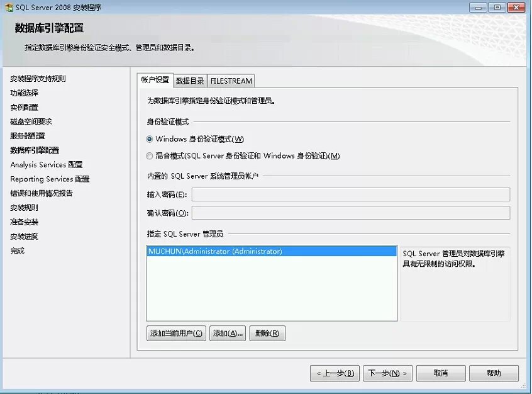
Task: Click the SQL Server setup title bar icon
Action: (9, 8)
